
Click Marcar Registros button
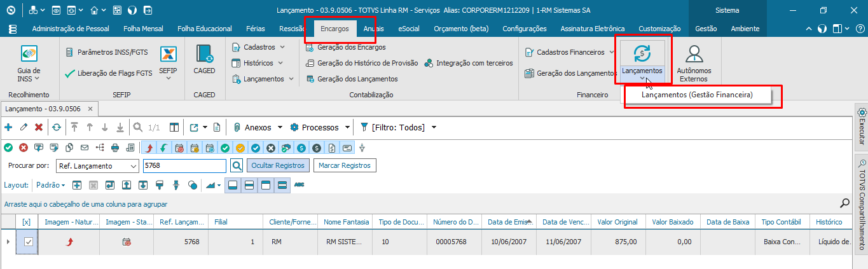click(345, 165)
